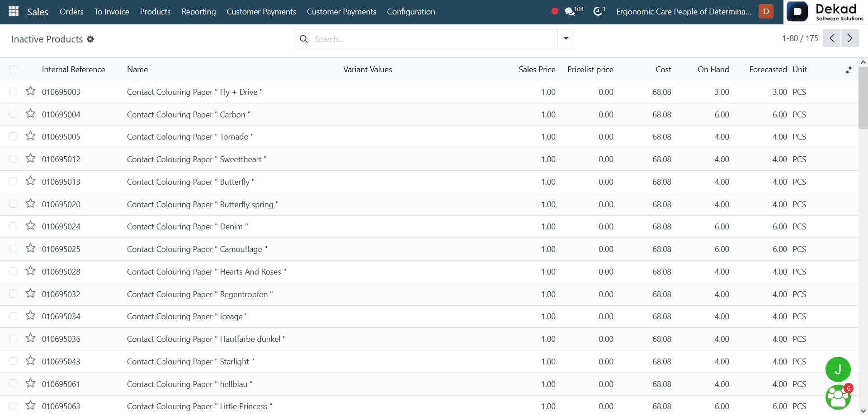Mark Regentropfen product as favorite

click(30, 294)
